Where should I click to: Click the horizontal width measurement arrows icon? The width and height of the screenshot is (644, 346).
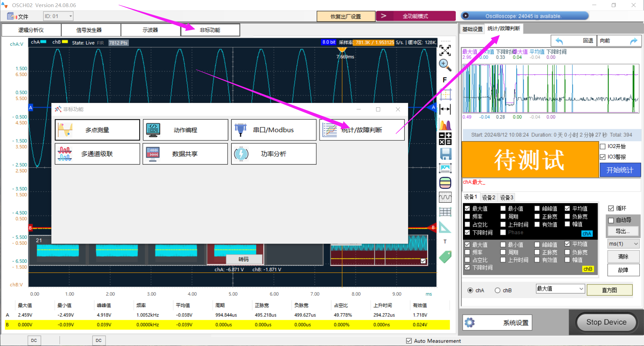445,109
